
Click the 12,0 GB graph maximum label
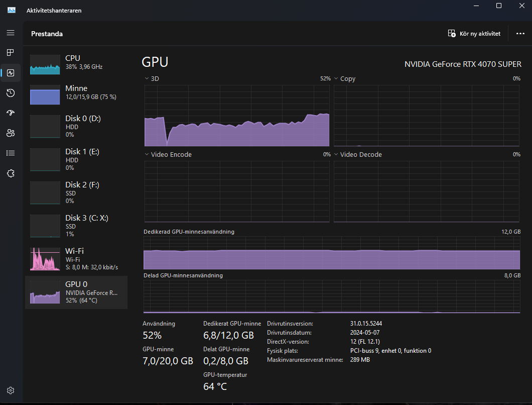tap(510, 232)
